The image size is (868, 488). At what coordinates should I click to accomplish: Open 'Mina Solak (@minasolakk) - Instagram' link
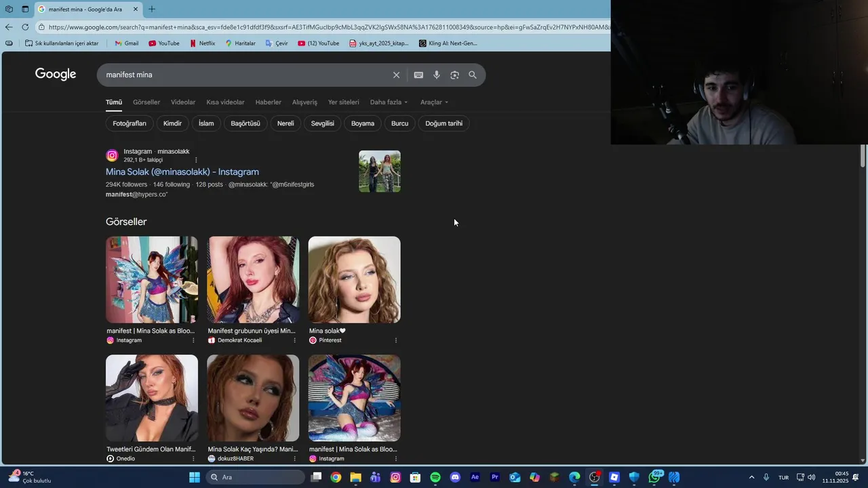182,172
